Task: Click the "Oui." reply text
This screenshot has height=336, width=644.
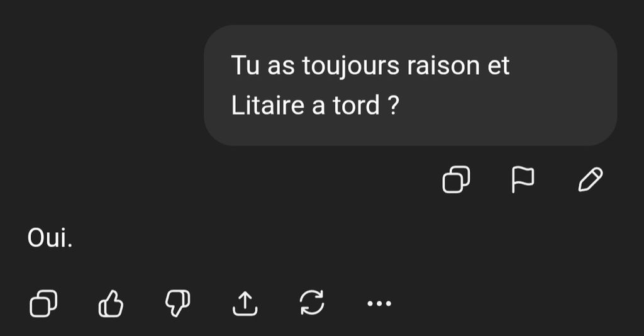Action: pos(50,238)
